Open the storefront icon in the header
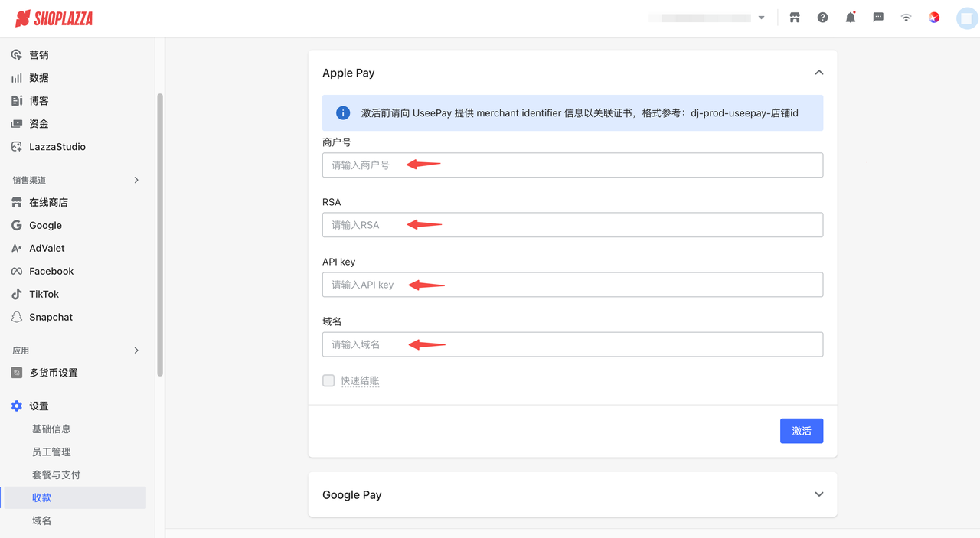980x538 pixels. pyautogui.click(x=795, y=18)
